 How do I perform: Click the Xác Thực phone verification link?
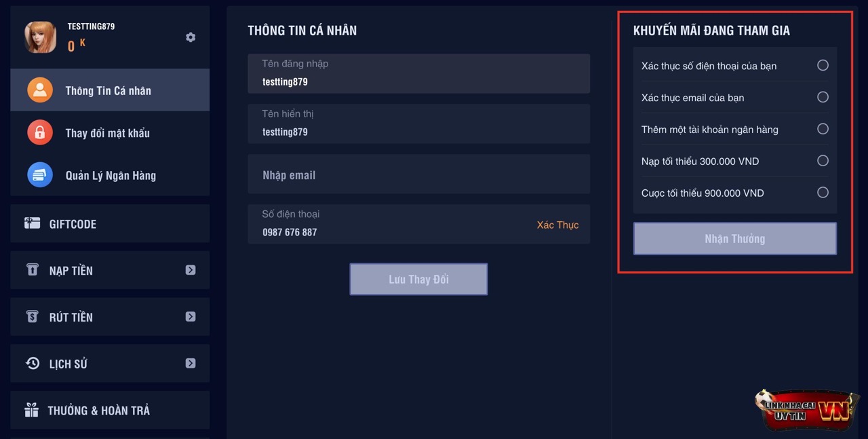[557, 225]
